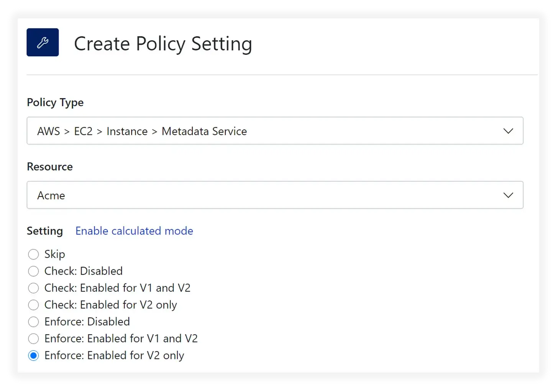
Task: Click the Setting section label
Action: [x=45, y=231]
